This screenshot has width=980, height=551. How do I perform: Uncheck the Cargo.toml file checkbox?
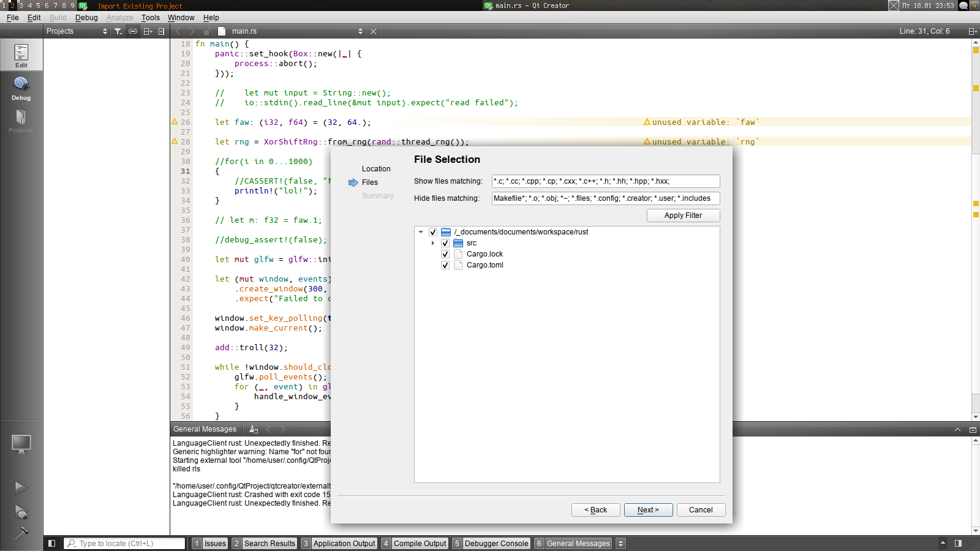tap(445, 265)
